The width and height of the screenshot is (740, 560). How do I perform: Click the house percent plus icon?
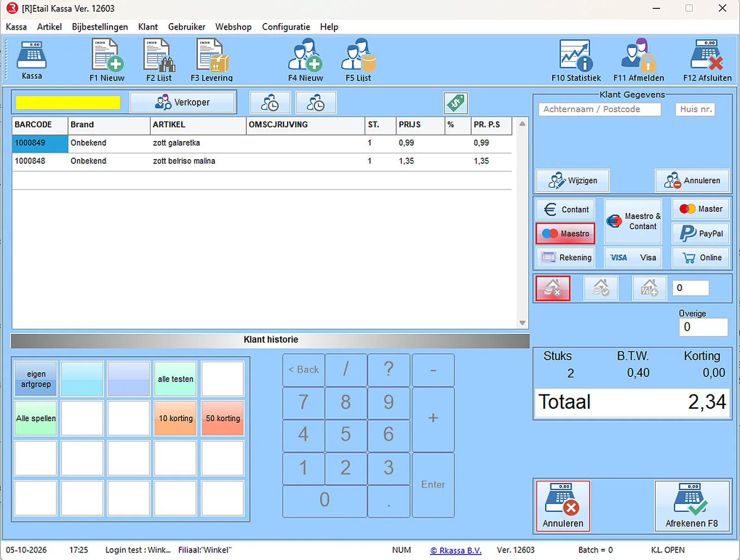[x=649, y=288]
